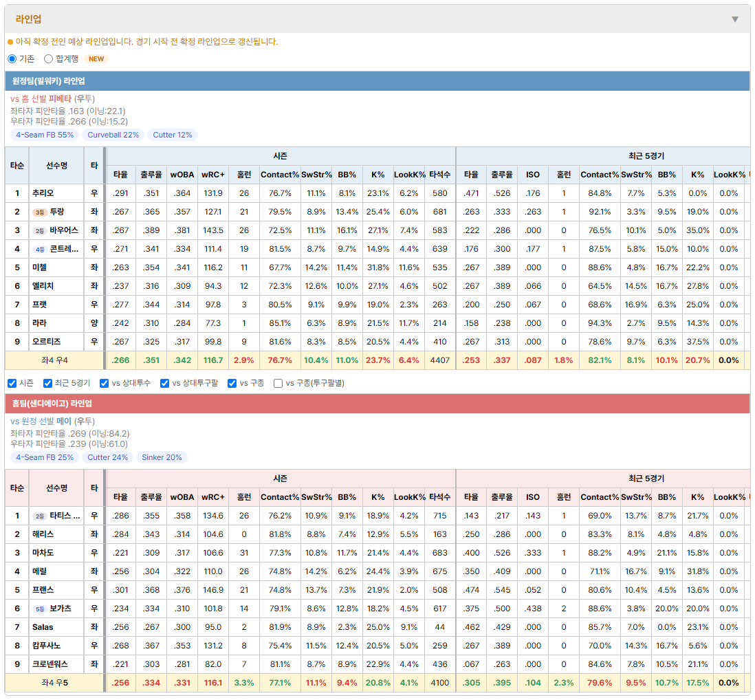Viewport: 755px width, 700px height.
Task: Toggle the vs 상대투수 checkbox
Action: coord(104,383)
